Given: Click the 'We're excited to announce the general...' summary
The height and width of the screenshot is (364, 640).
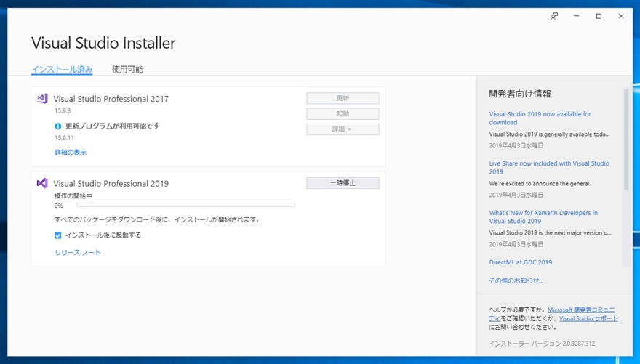Looking at the screenshot, I should pos(541,183).
